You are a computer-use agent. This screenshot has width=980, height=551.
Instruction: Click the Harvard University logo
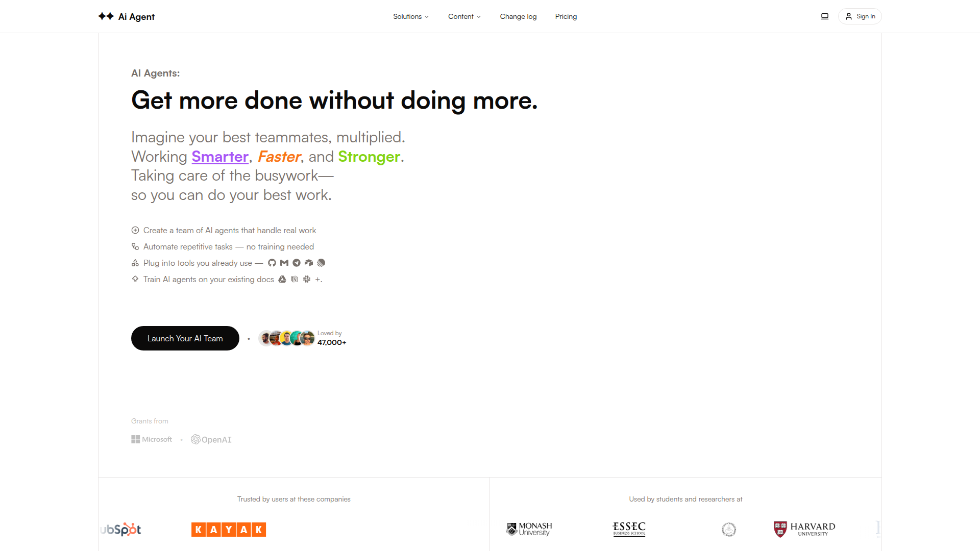coord(804,529)
